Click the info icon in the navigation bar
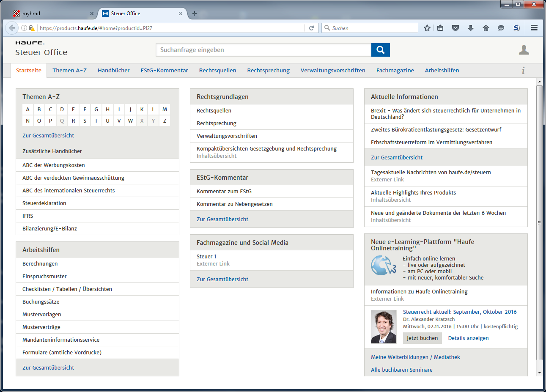546x392 pixels. pos(523,70)
